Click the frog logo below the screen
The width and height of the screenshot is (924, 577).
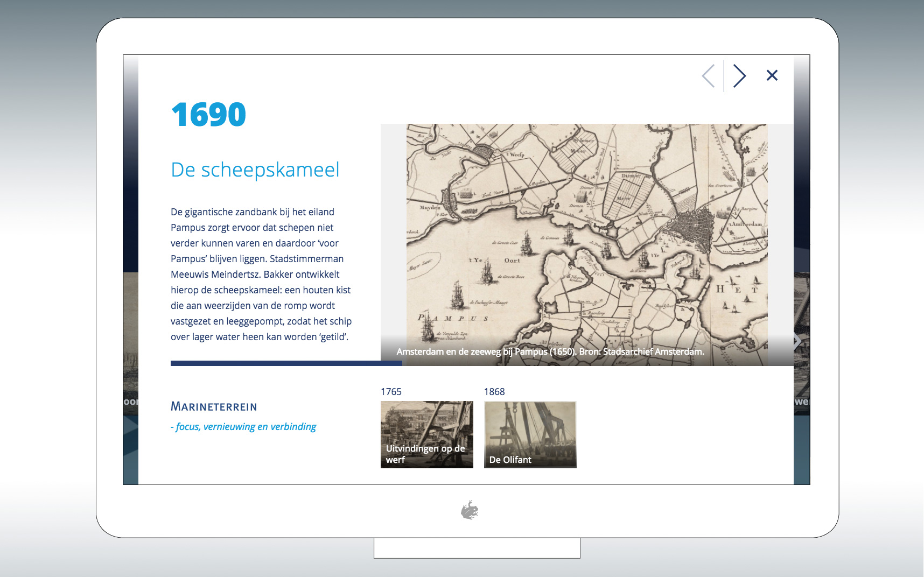point(470,510)
